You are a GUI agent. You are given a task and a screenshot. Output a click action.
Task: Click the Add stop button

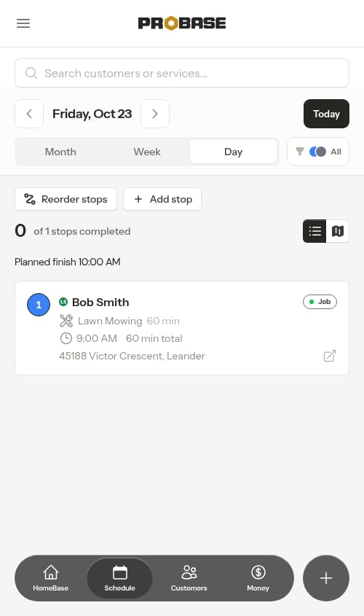coord(162,199)
